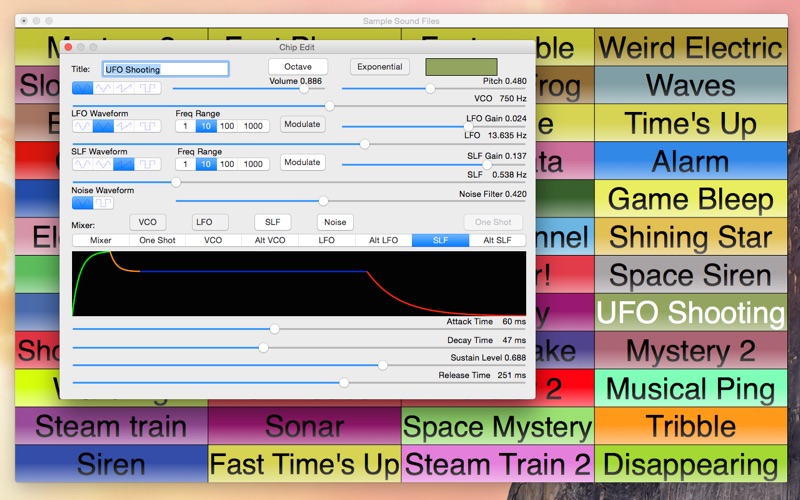Screen dimensions: 800x500
Task: Click the Decay Time slider knob
Action: coord(263,348)
